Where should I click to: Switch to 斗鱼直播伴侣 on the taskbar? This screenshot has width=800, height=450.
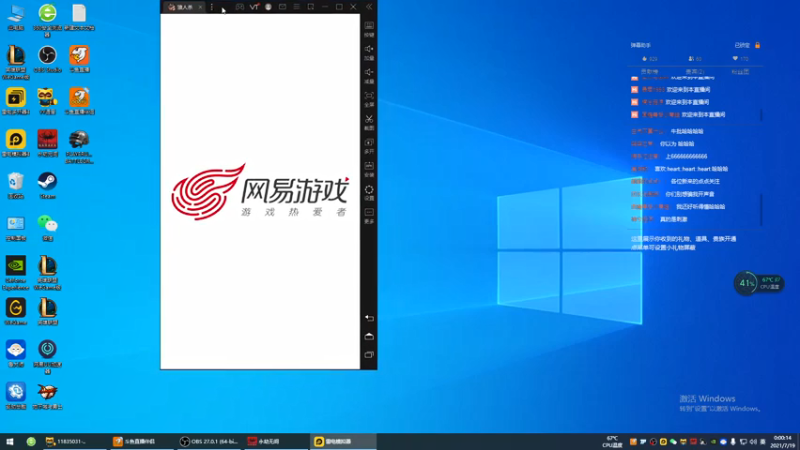141,441
